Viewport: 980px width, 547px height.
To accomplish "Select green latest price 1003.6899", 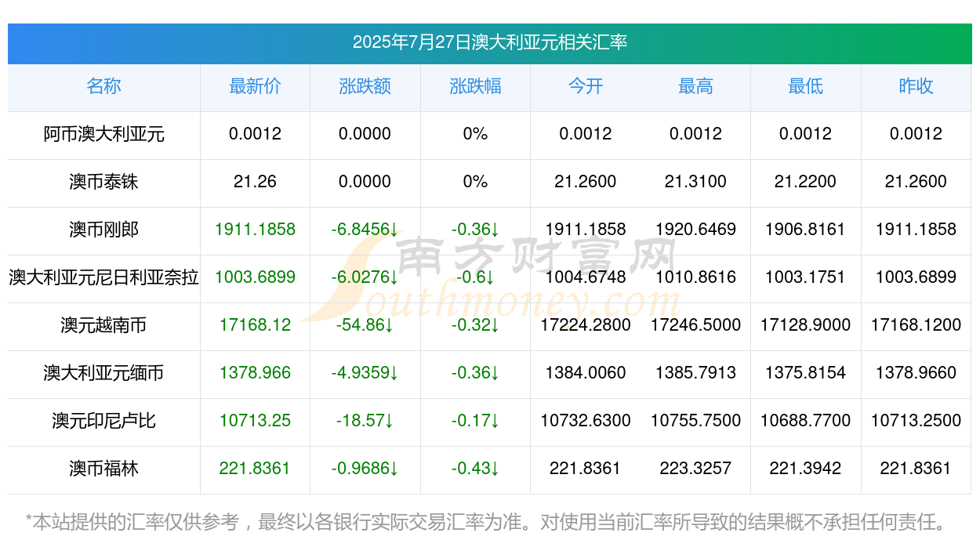I will [255, 277].
